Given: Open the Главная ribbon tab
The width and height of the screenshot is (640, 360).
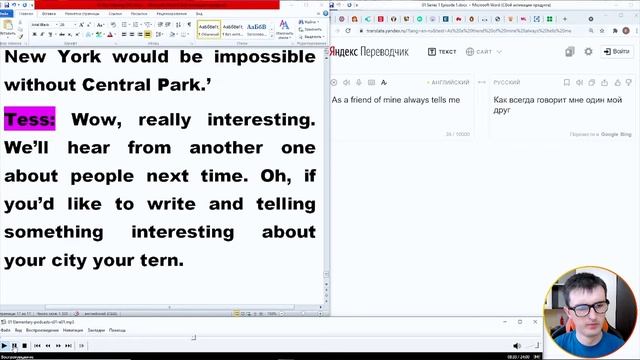Looking at the screenshot, I should 26,13.
